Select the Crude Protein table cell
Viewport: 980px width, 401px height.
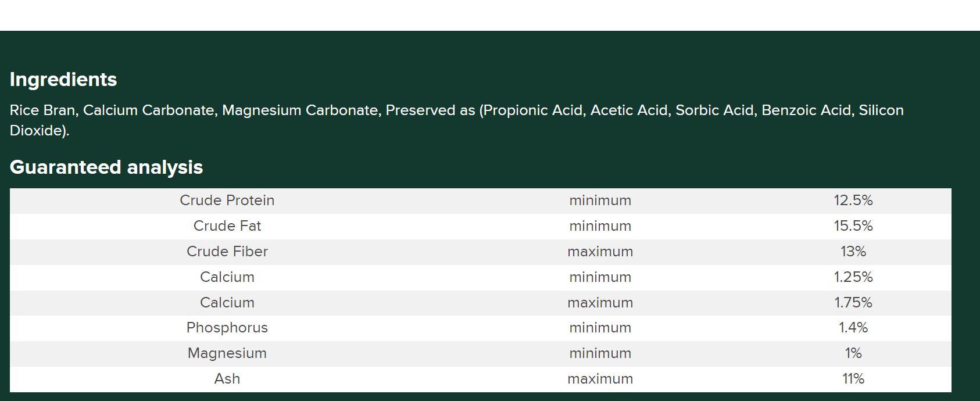[227, 201]
